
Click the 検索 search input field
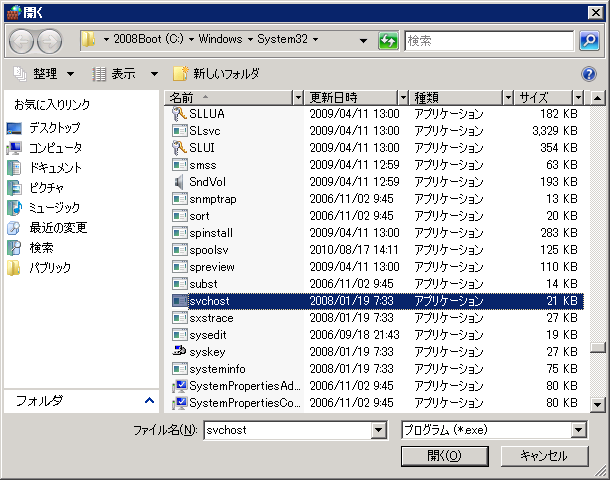490,40
